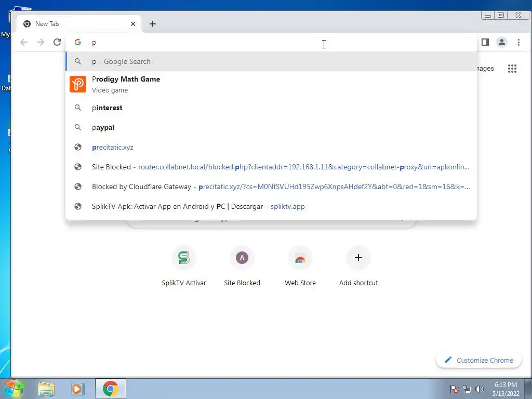532x399 pixels.
Task: Open Blocked by Cloudflare Gateway suggestion
Action: click(x=271, y=187)
